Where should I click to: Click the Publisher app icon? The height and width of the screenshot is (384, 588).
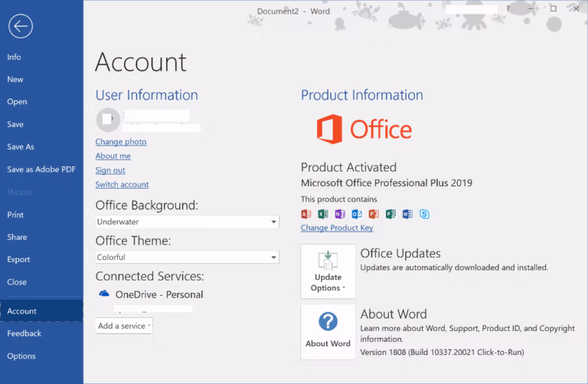tap(390, 214)
